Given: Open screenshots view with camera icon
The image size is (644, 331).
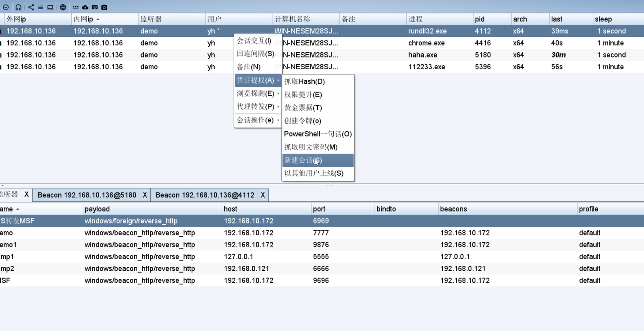Looking at the screenshot, I should 104,7.
